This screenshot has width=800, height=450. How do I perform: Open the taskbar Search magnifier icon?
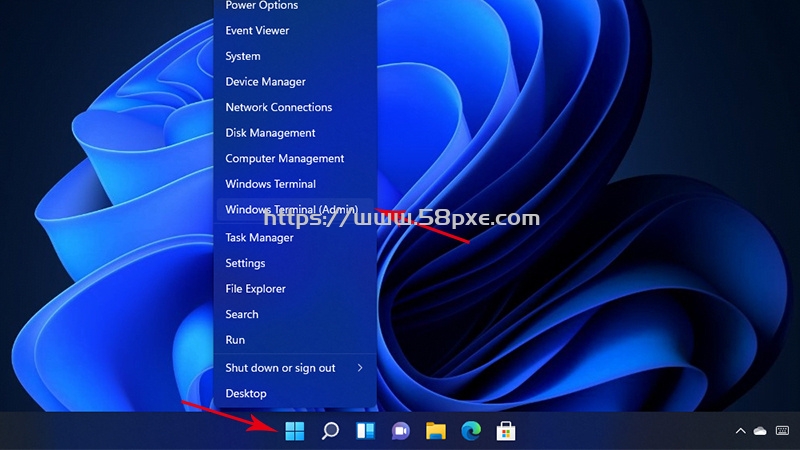tap(330, 431)
